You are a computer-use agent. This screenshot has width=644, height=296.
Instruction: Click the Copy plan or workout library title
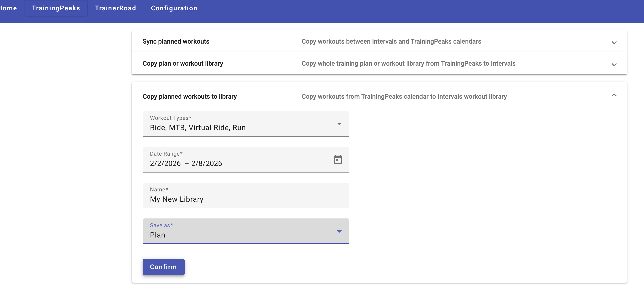[183, 64]
